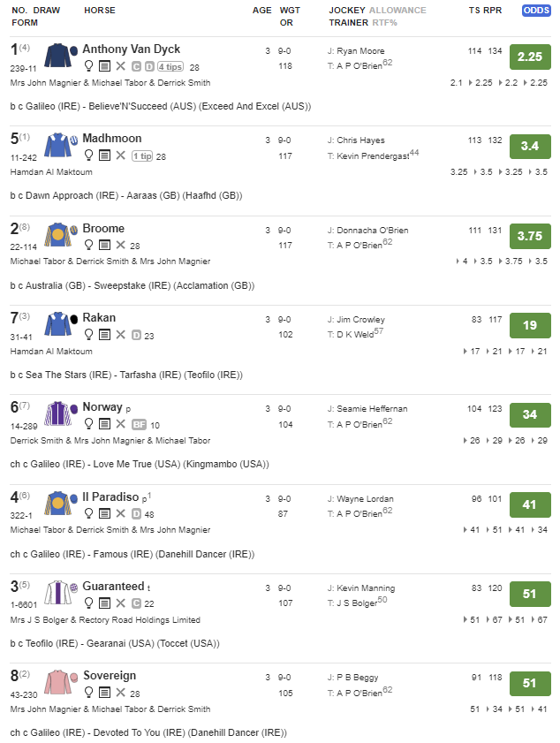Click the lightbulb icon for Anthony Van Dyck
Viewport: 560px width, 743px height.
click(x=88, y=66)
